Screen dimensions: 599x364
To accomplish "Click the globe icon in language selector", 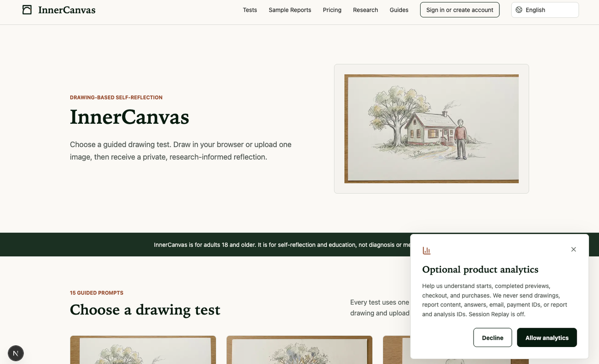I will (x=519, y=10).
